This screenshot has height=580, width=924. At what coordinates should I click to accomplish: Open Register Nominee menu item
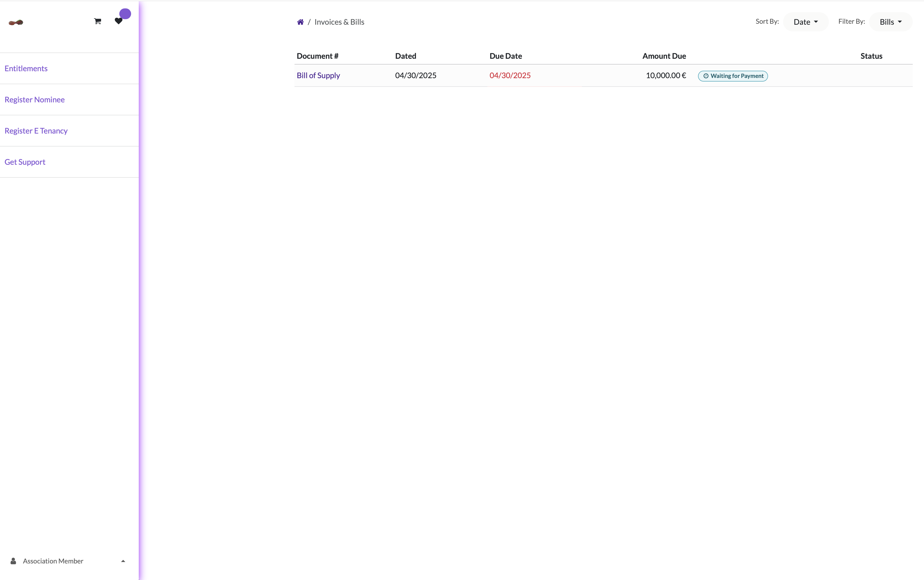tap(35, 100)
